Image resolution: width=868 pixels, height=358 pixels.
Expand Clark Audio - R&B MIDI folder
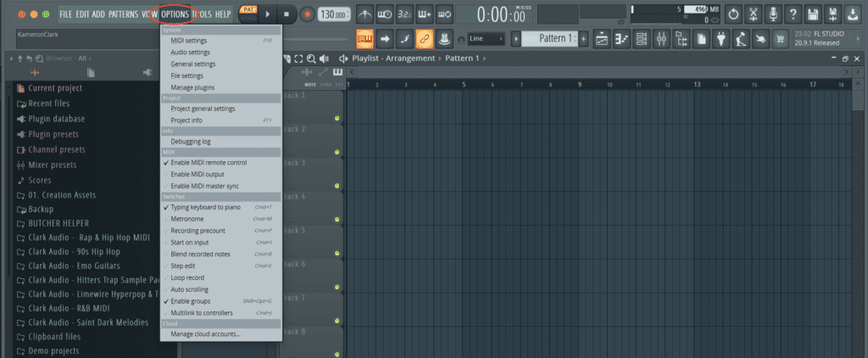(x=63, y=308)
